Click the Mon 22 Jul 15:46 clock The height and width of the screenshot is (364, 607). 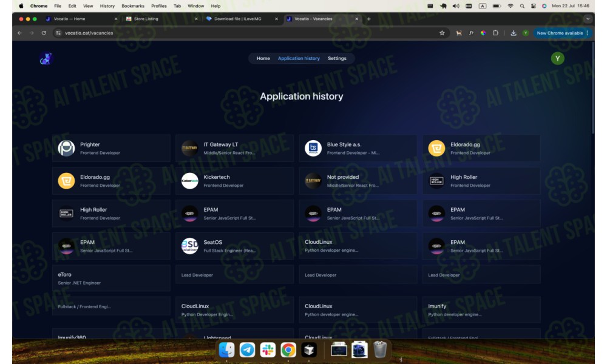pos(571,6)
